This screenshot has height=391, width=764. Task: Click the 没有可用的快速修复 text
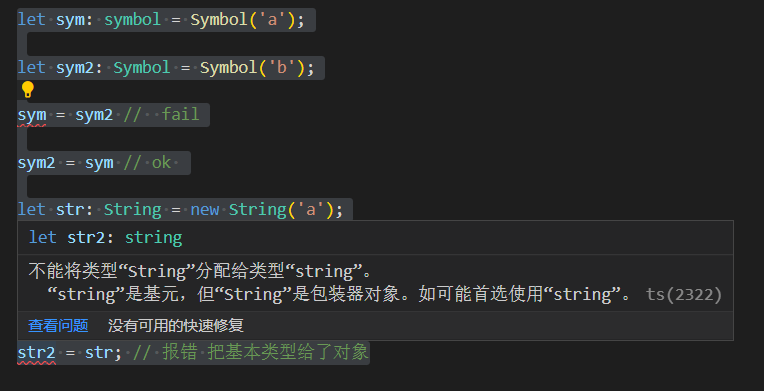click(x=175, y=325)
